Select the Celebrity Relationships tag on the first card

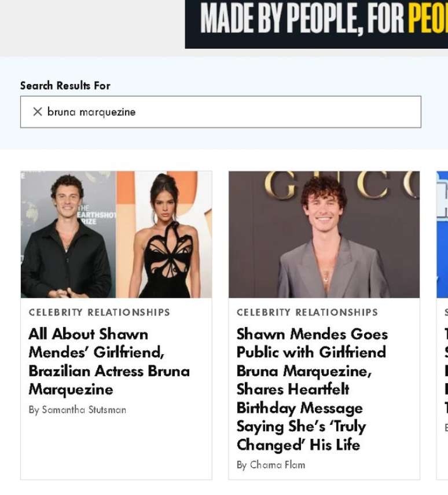point(99,312)
